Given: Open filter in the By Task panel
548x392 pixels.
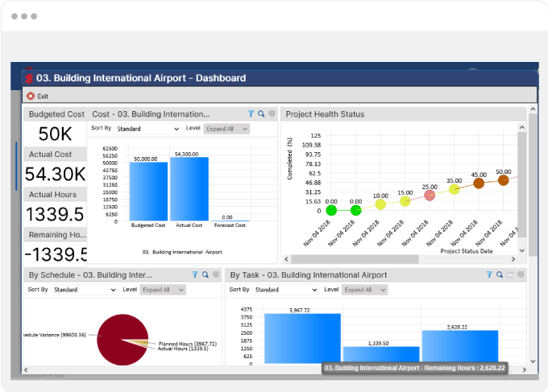Looking at the screenshot, I should click(x=489, y=274).
